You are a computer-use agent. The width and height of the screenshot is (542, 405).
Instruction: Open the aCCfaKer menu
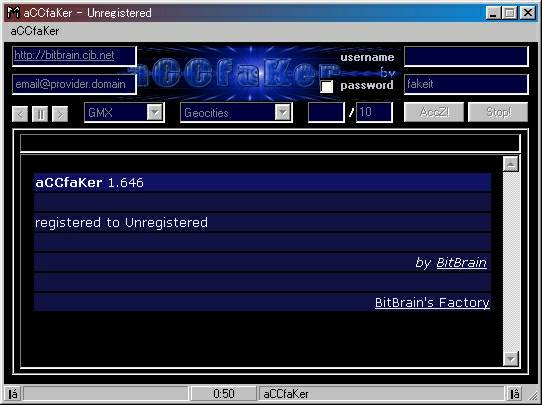click(x=35, y=31)
